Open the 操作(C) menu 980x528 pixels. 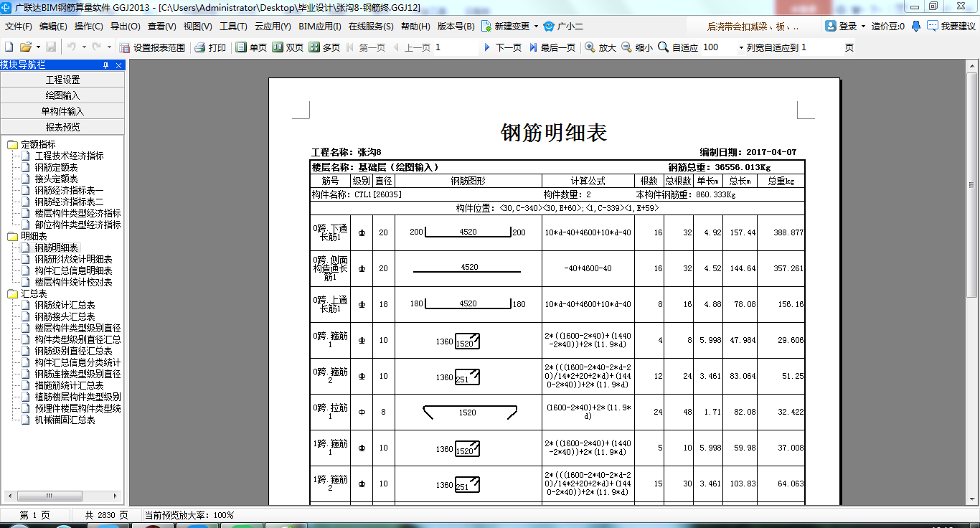89,27
